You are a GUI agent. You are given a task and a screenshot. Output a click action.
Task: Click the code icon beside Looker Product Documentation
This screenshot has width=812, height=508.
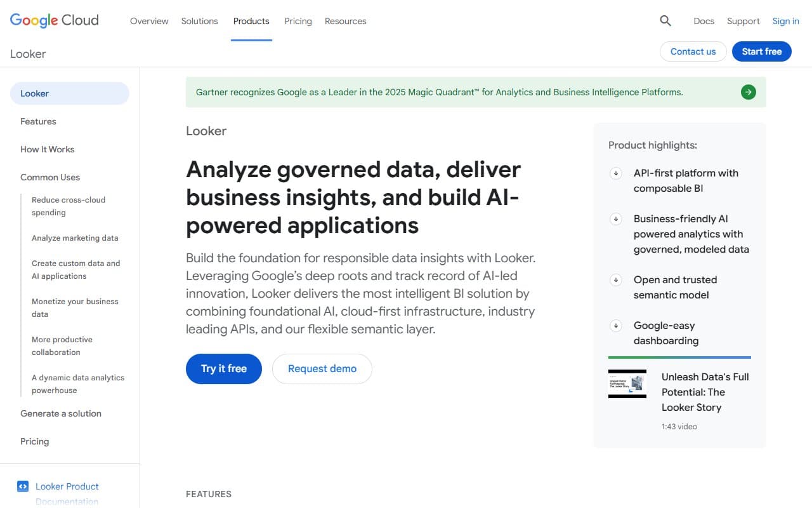coord(22,486)
